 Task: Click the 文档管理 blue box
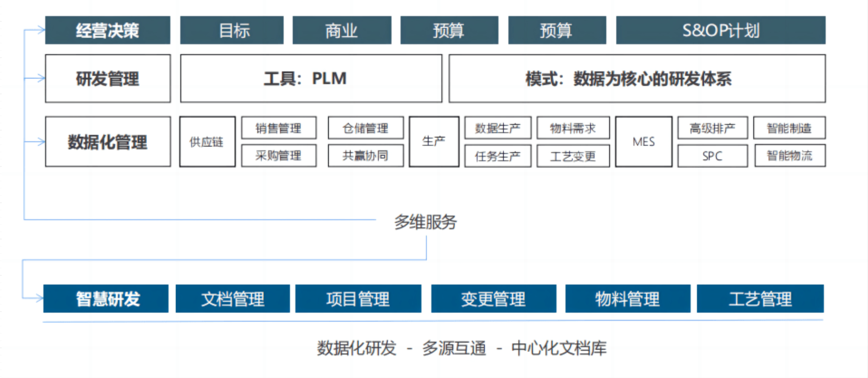click(233, 299)
